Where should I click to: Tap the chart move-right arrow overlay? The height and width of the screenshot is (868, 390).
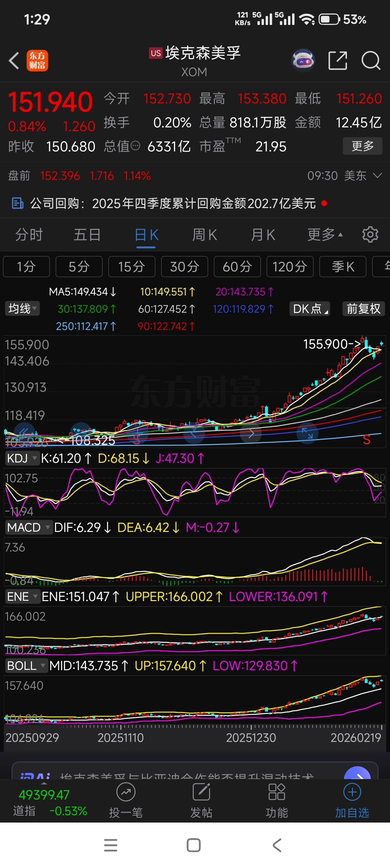pyautogui.click(x=251, y=433)
